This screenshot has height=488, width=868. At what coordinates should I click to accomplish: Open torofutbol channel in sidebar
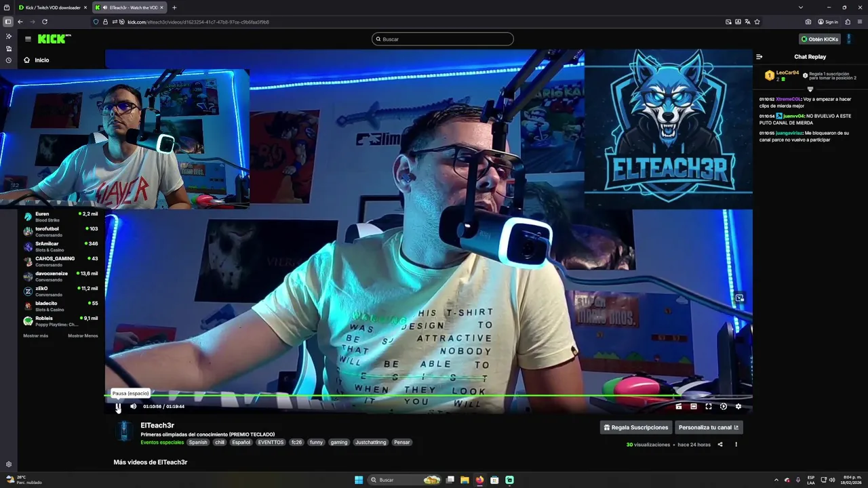pos(61,232)
